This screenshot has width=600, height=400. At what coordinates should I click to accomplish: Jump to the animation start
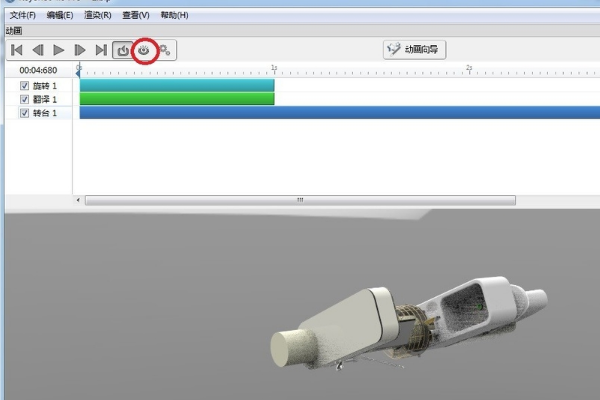coord(16,50)
